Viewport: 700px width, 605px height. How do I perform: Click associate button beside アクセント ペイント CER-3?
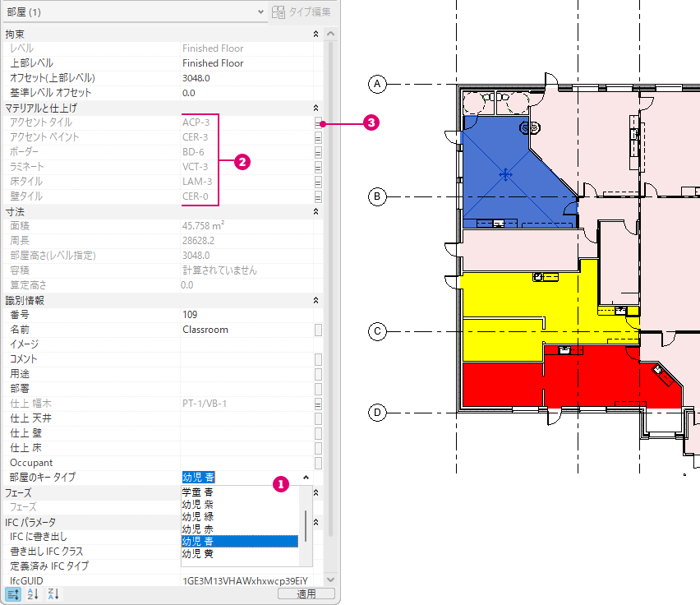(x=318, y=137)
